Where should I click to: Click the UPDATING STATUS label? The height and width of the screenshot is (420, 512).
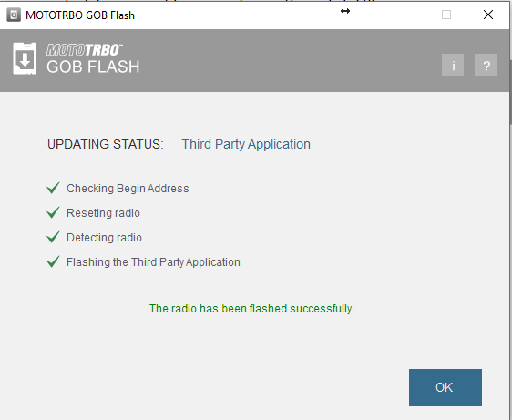105,144
